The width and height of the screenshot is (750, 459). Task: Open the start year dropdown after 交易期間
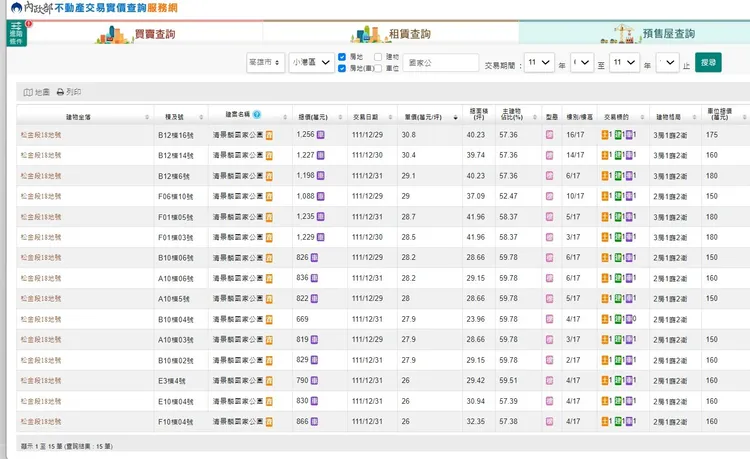point(539,63)
